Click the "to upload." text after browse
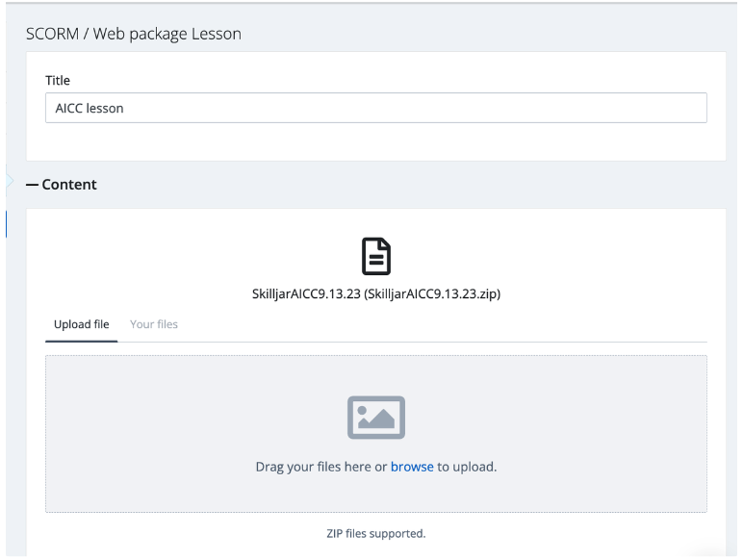Image resolution: width=743 pixels, height=560 pixels. click(467, 467)
